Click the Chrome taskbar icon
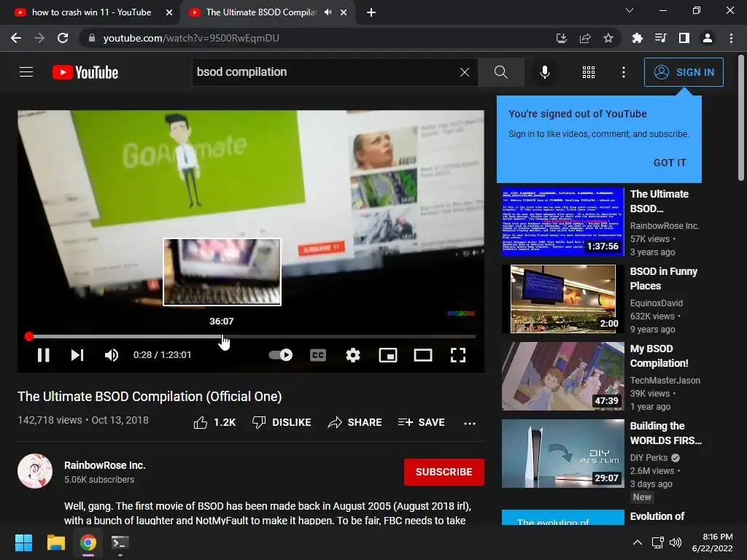747x560 pixels. [88, 542]
